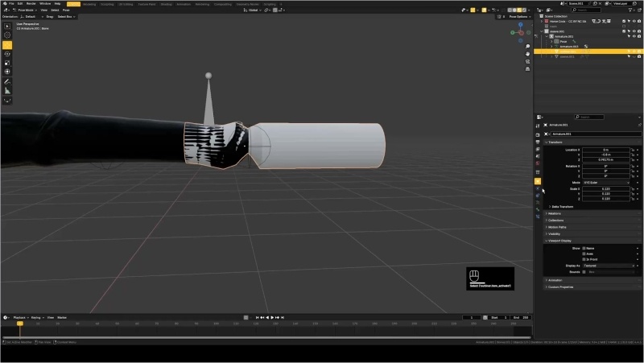644x363 pixels.
Task: Pick the Transform tool
Action: (x=7, y=72)
